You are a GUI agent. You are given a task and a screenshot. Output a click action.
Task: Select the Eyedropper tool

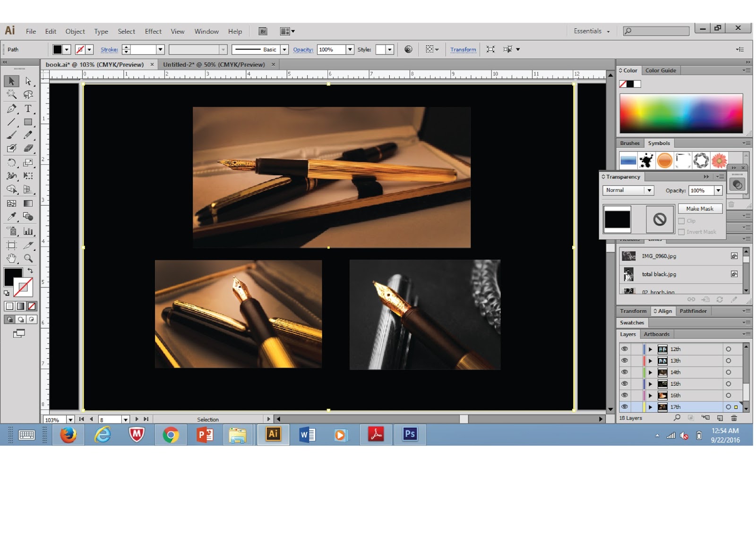tap(11, 217)
